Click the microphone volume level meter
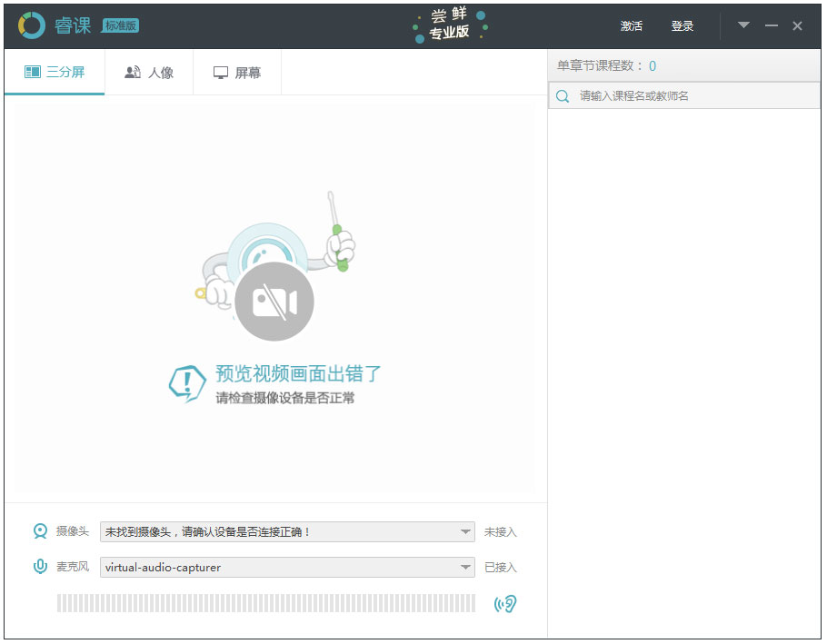 point(266,603)
